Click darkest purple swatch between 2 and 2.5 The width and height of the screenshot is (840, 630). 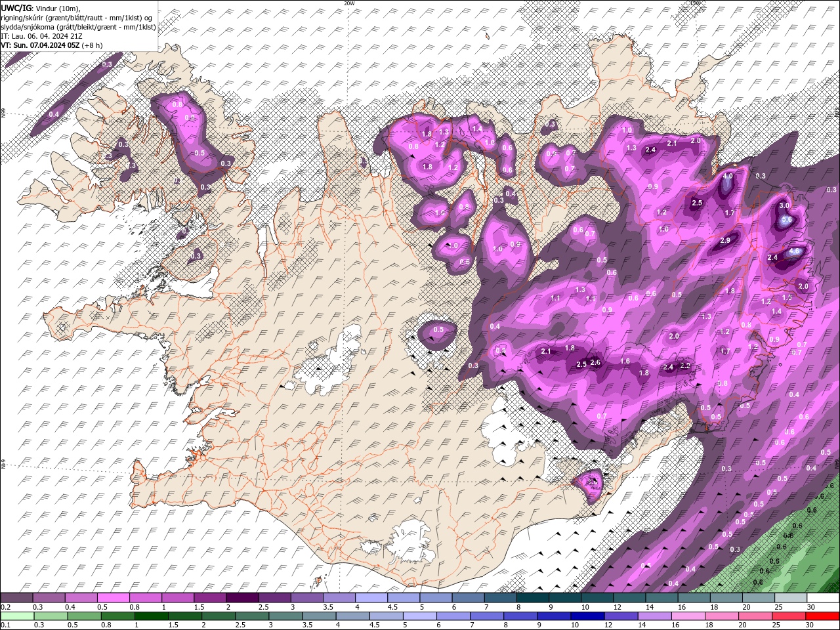[242, 598]
